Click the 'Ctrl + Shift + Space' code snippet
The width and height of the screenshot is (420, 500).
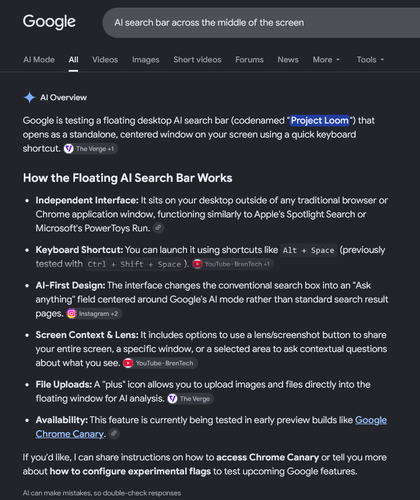[134, 264]
